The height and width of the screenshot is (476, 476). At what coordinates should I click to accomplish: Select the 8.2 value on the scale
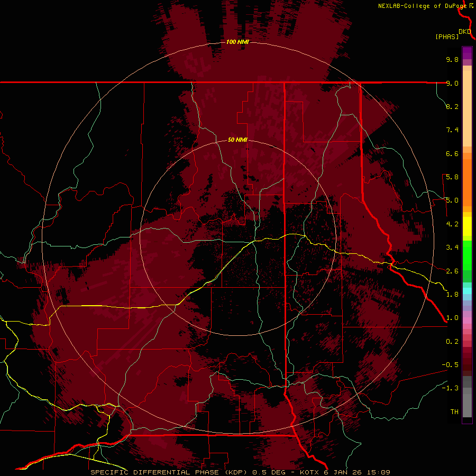click(452, 106)
